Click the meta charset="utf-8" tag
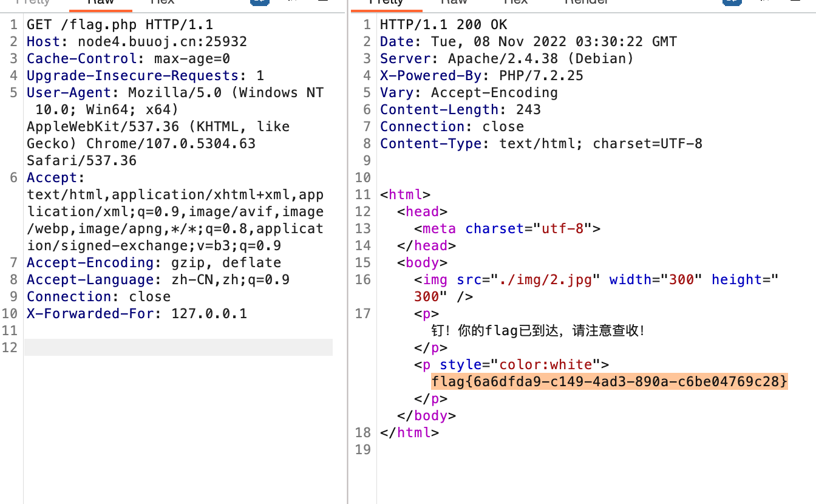Screen dimensions: 816x504 pos(507,229)
